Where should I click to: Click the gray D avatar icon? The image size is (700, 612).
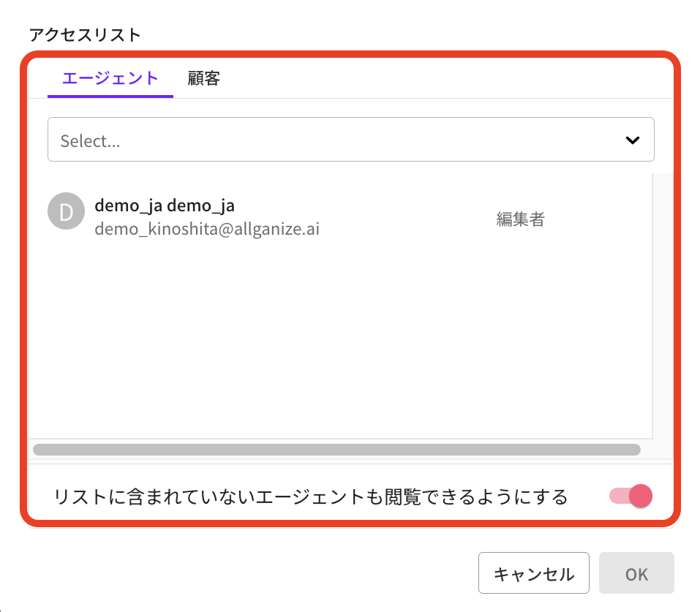(x=66, y=211)
